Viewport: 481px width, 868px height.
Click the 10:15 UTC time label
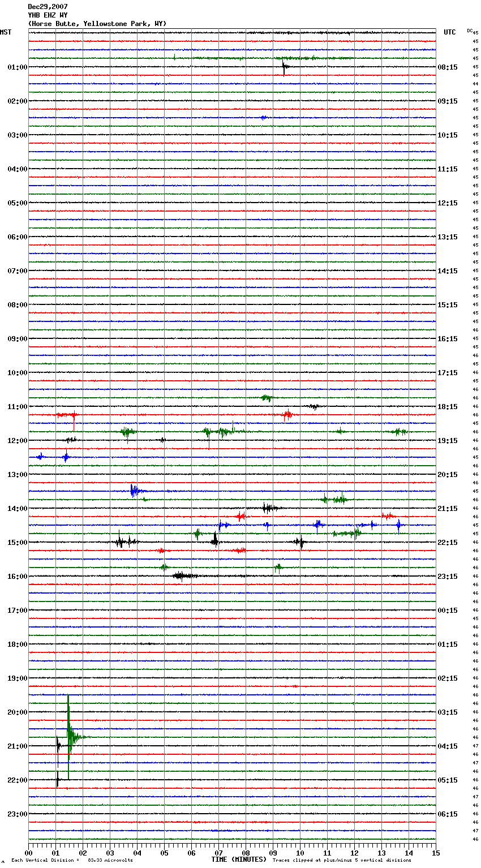(x=448, y=135)
